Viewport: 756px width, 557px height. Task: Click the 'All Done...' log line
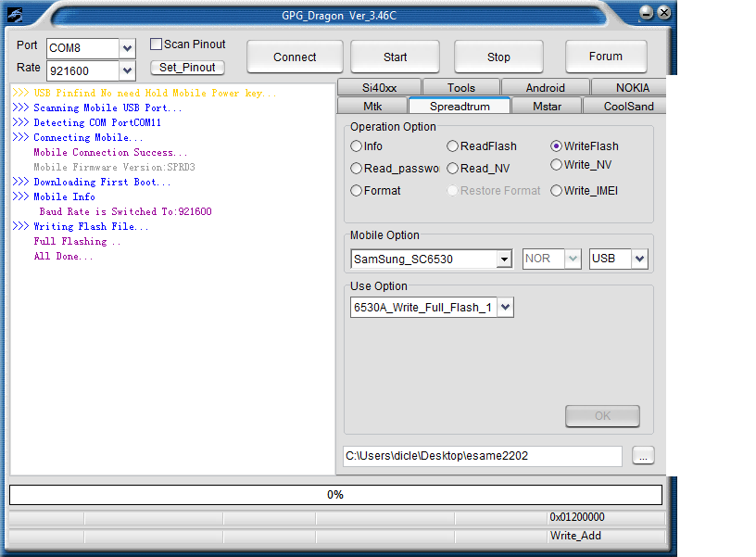point(63,256)
